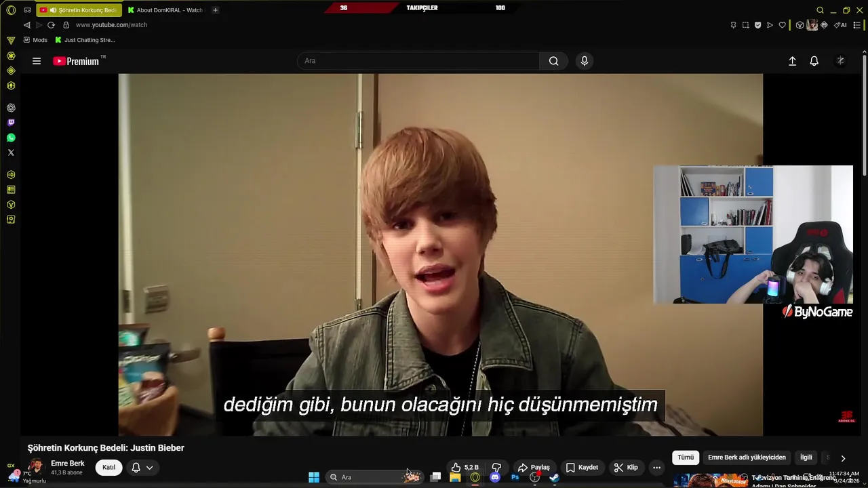Open YouTube upload/create icon
868x488 pixels.
tap(792, 61)
